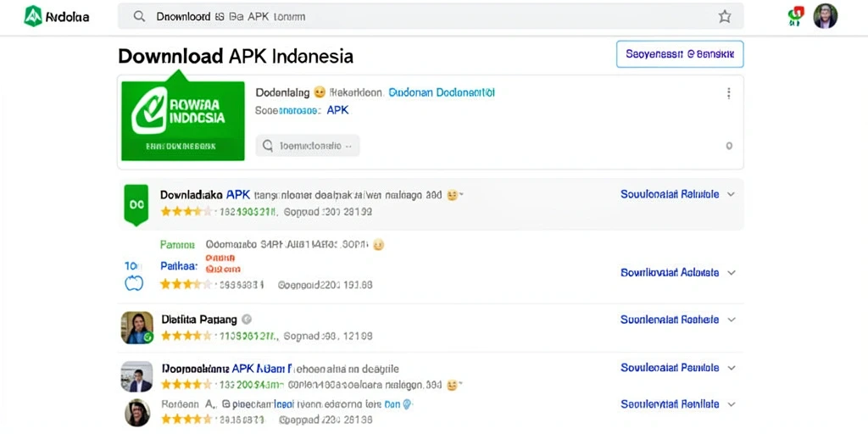Expand the chevron on the Doopoaektana APK row
The height and width of the screenshot is (434, 868).
(x=731, y=368)
